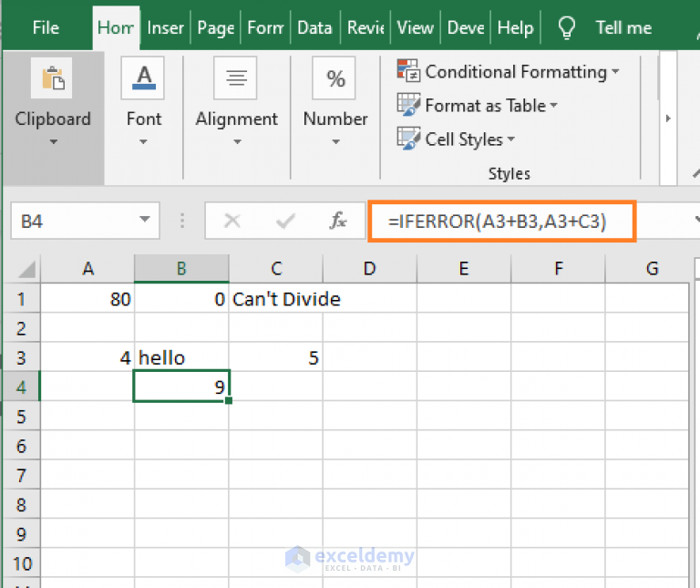Switch to the Data tab
The image size is (700, 588).
pyautogui.click(x=314, y=27)
